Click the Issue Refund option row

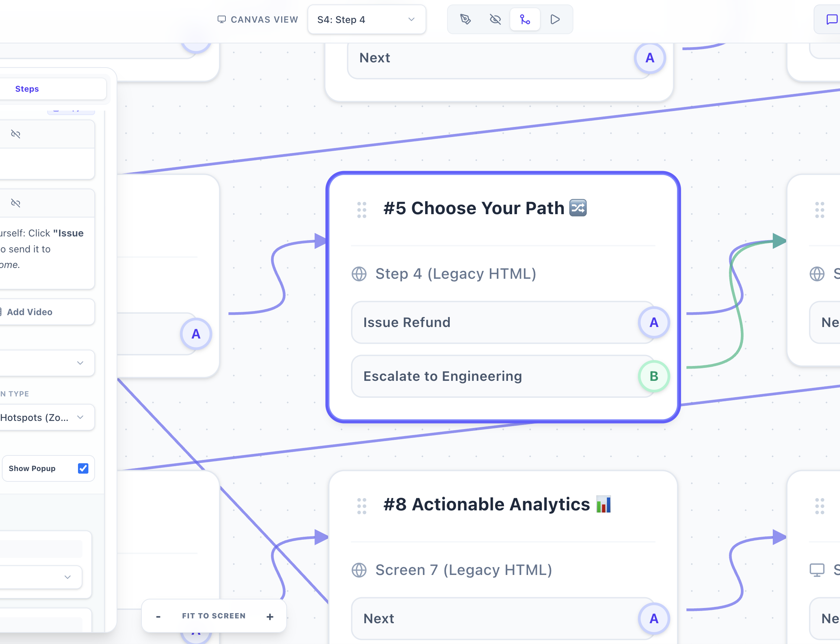point(502,323)
